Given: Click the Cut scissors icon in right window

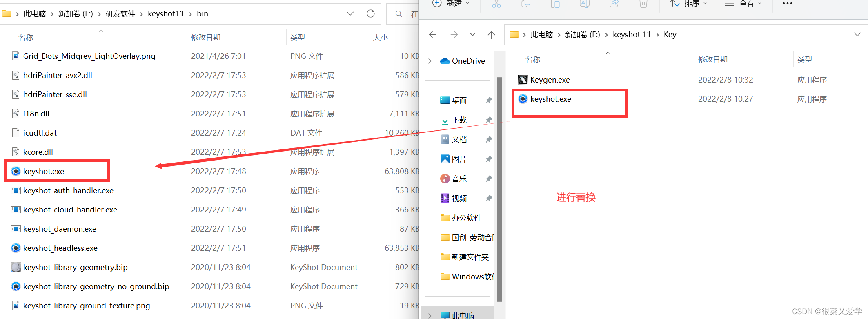Looking at the screenshot, I should click(496, 4).
